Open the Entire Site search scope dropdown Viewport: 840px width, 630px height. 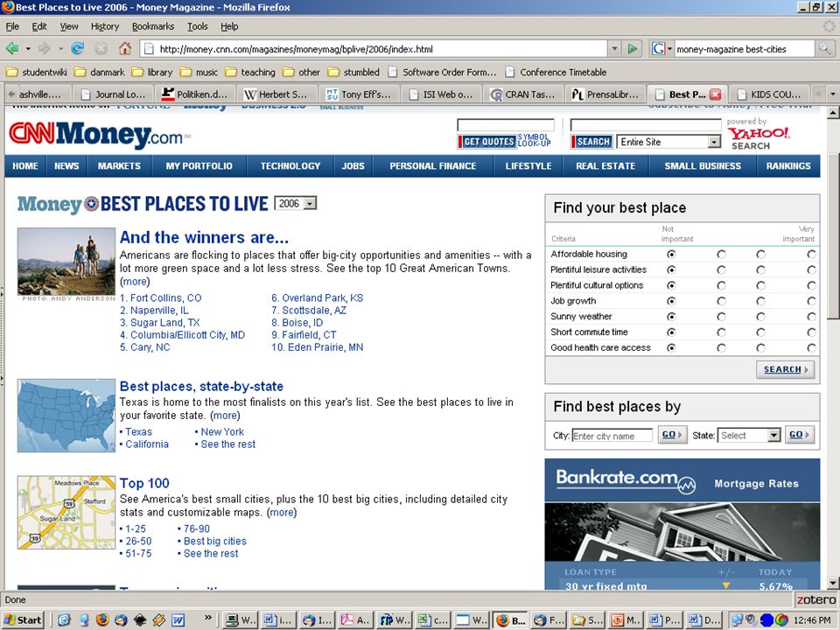tap(668, 142)
